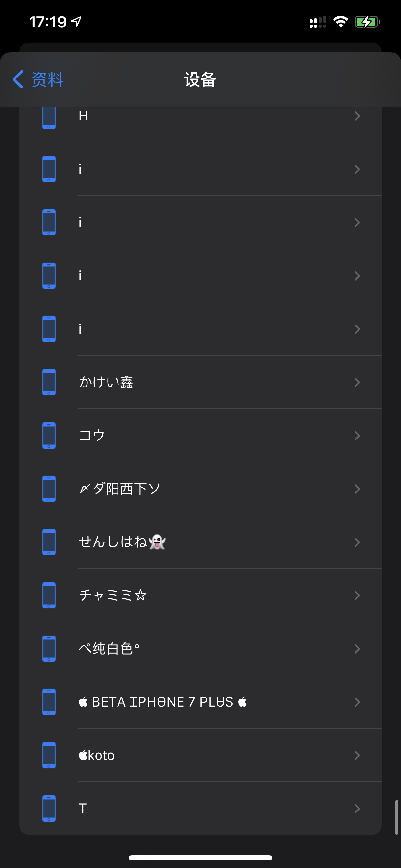The height and width of the screenshot is (868, 401).
Task: Tap the battery charging status icon
Action: tap(367, 22)
